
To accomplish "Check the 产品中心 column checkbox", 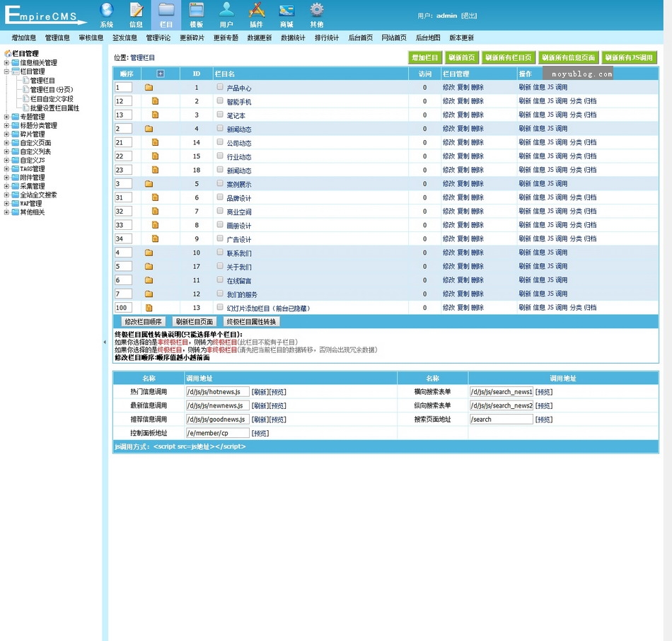I will (x=220, y=87).
